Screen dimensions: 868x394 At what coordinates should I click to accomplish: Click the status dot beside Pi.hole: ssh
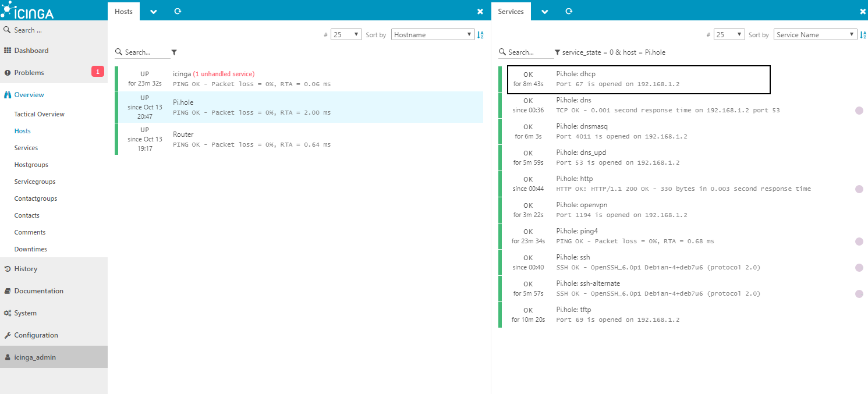coord(859,267)
